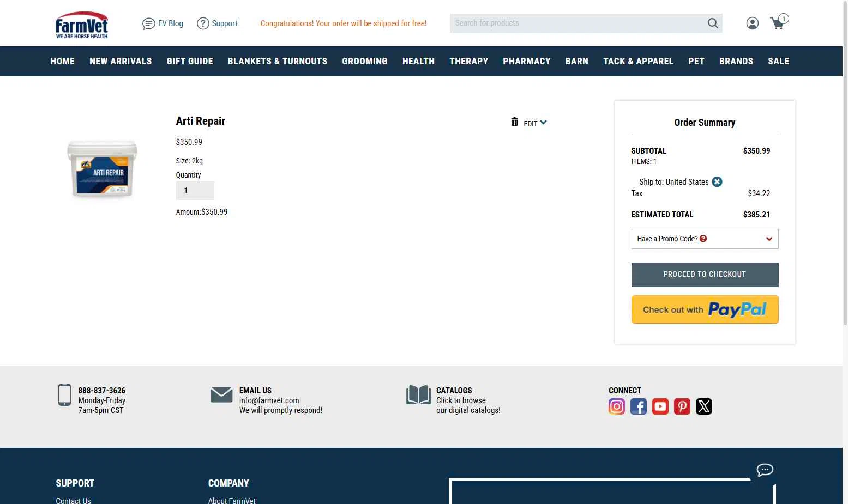Expand the EDIT dropdown for Arti Repair
This screenshot has width=848, height=504.
click(535, 123)
